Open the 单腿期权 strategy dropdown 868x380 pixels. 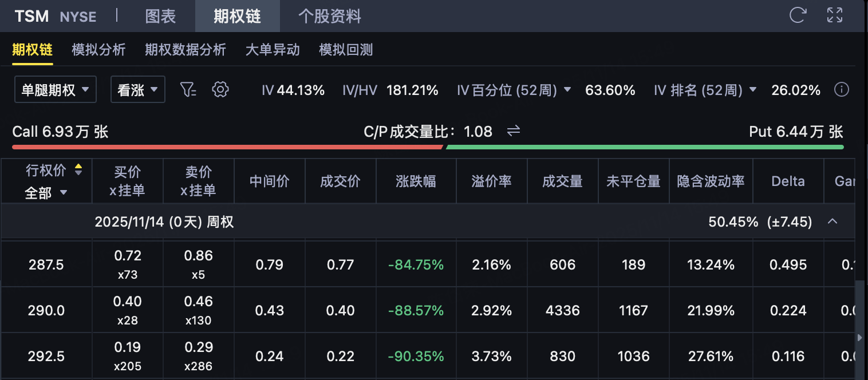55,90
